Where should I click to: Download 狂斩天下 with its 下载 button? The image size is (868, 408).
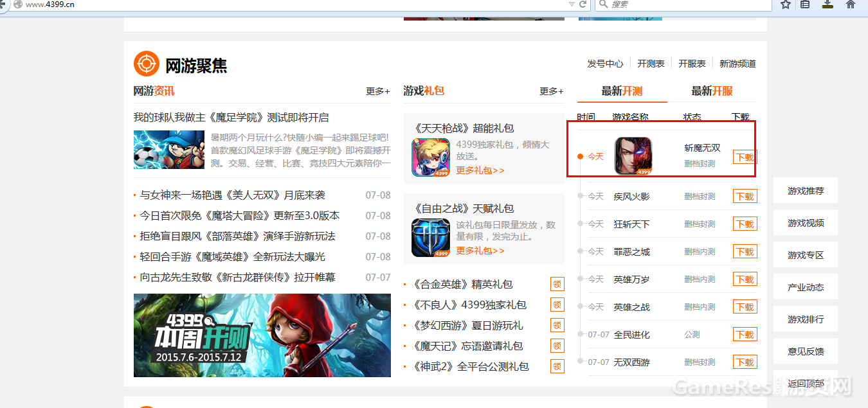pyautogui.click(x=745, y=224)
